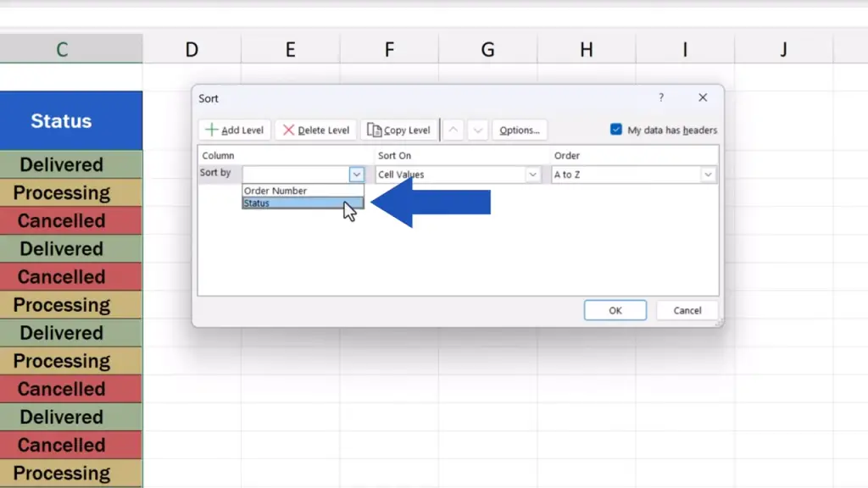
Task: Click the Copy Level icon
Action: (x=374, y=130)
